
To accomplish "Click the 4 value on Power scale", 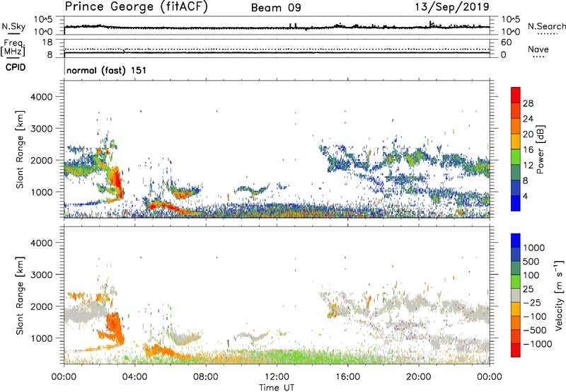I will tap(525, 196).
